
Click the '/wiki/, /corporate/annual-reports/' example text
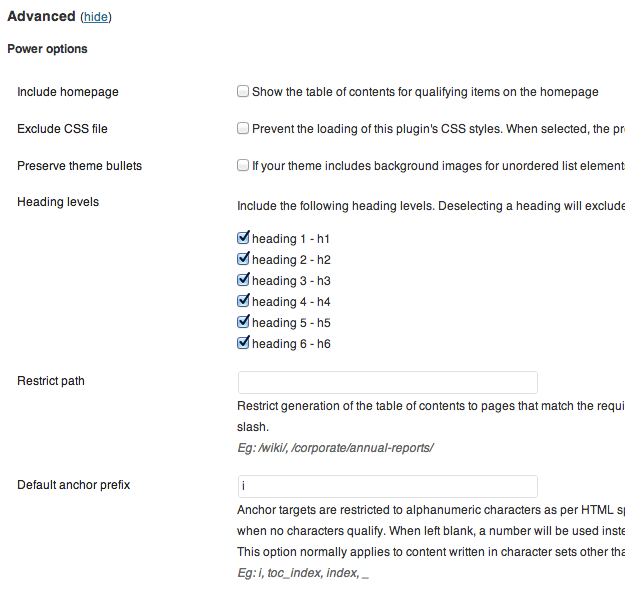click(335, 447)
